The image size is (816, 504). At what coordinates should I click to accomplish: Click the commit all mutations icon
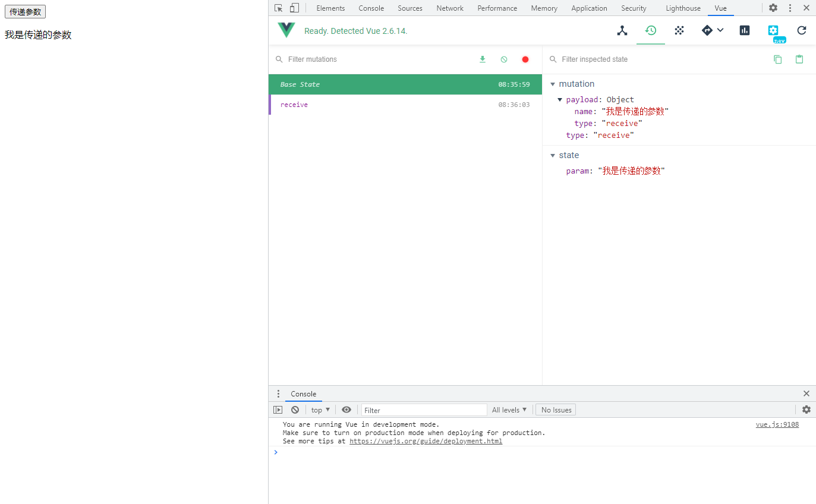(483, 59)
